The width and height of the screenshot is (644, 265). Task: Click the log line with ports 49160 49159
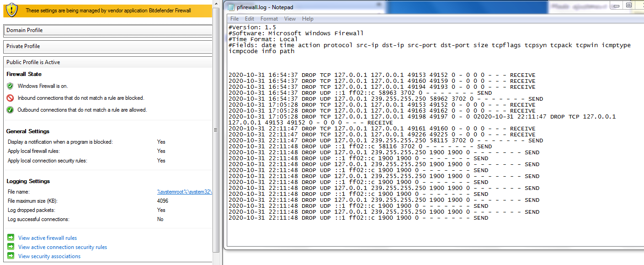(382, 81)
